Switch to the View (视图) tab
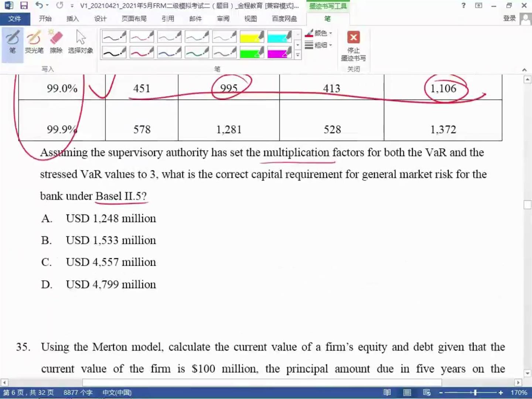This screenshot has height=399, width=532. click(250, 19)
